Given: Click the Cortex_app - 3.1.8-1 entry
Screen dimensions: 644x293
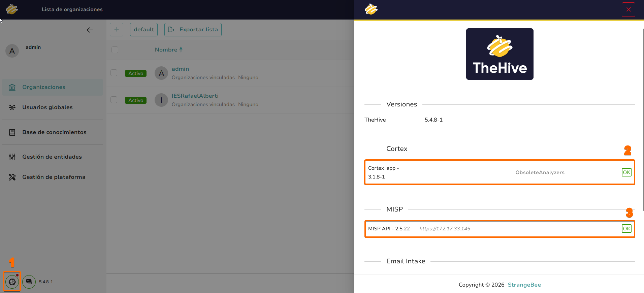Looking at the screenshot, I should click(x=383, y=172).
